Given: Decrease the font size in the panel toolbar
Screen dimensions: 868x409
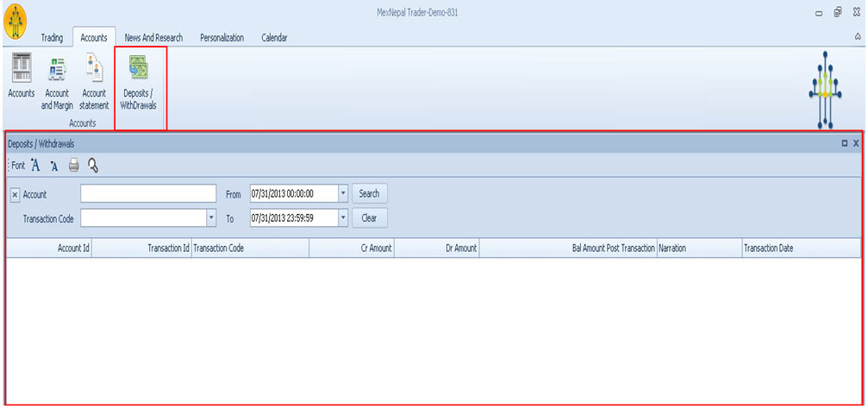Looking at the screenshot, I should 53,166.
